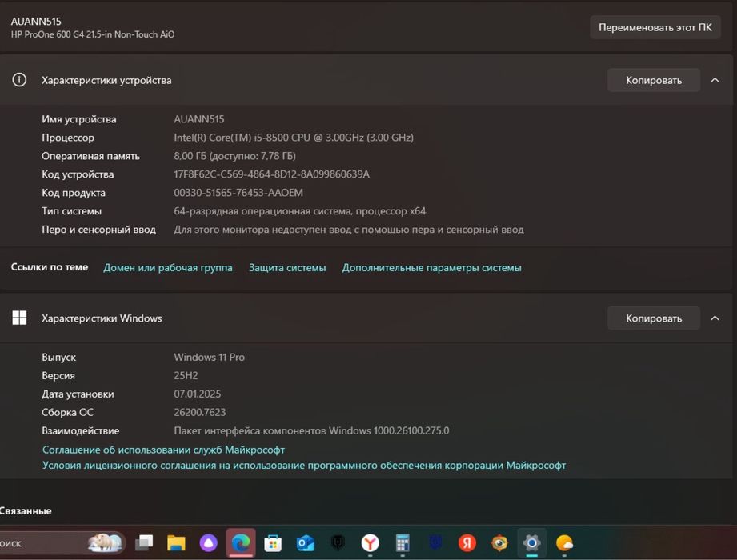Collapse the Характеристики устройства section chevron
This screenshot has width=737, height=560.
pyautogui.click(x=715, y=80)
